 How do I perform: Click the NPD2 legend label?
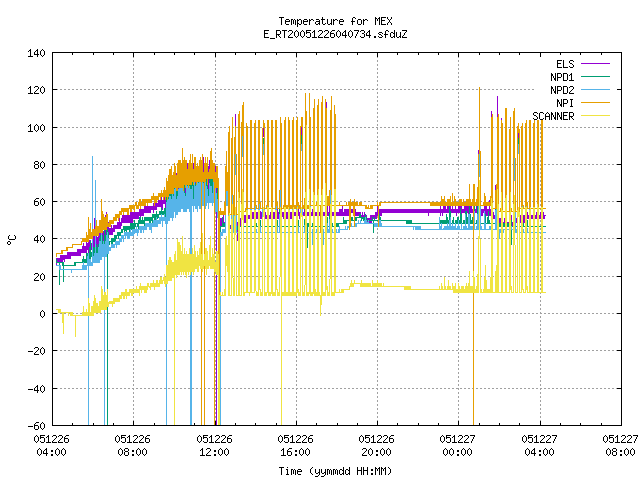(x=562, y=90)
